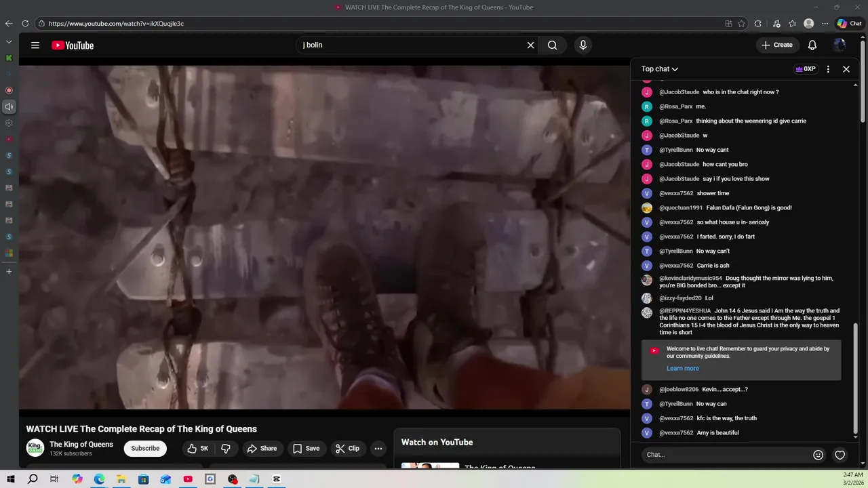Open more video actions ellipsis
The width and height of the screenshot is (868, 488).
[378, 449]
